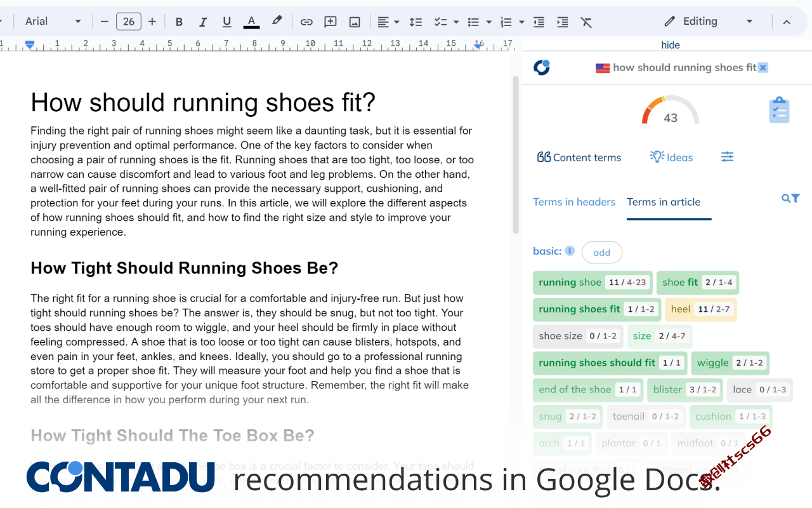Increase paragraph indent
This screenshot has height=508, width=812.
click(x=563, y=22)
